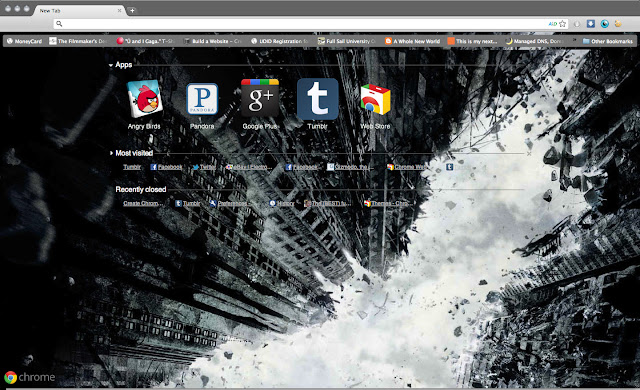
Task: Close the New Tab tab
Action: (x=119, y=11)
